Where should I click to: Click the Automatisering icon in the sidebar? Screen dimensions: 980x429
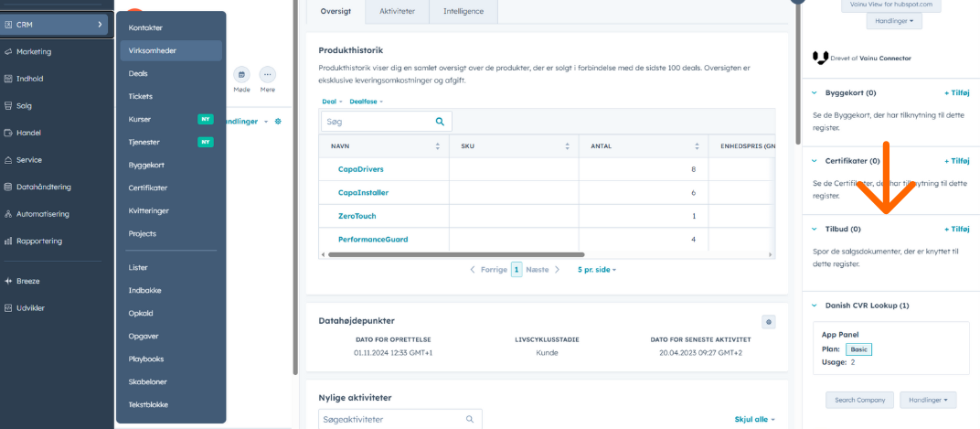click(x=8, y=214)
